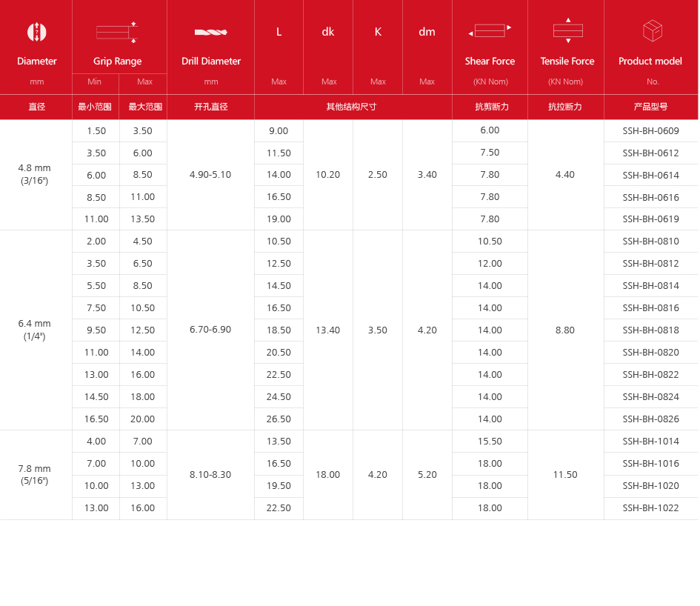Viewport: 700px width, 606px height.
Task: Select the 6.4 mm (1/4") diameter cell
Action: 35,330
